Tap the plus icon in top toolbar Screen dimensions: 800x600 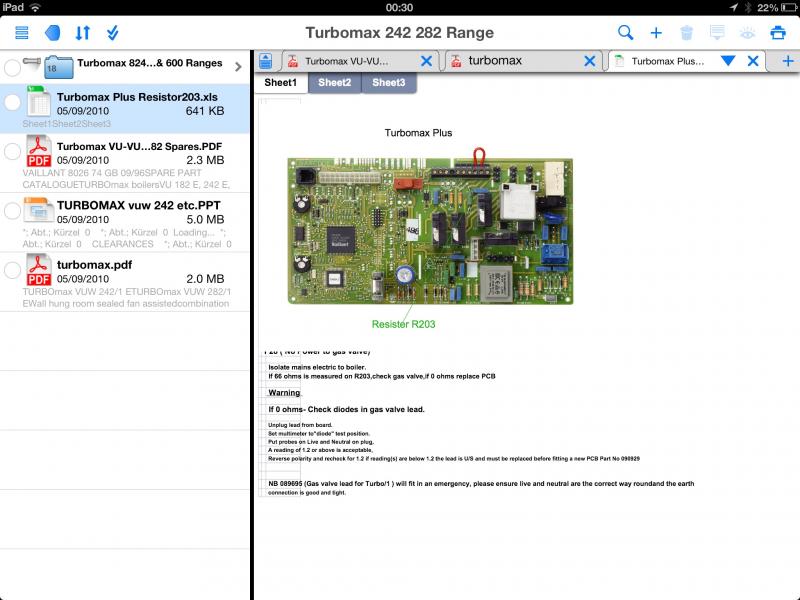[656, 33]
